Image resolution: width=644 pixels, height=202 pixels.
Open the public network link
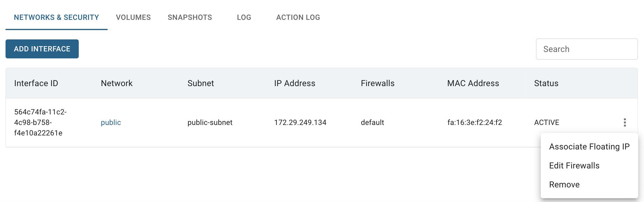click(x=111, y=122)
